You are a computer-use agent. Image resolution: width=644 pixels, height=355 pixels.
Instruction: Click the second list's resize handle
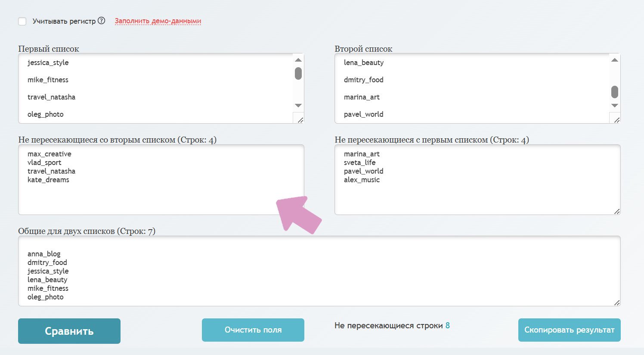coord(616,120)
